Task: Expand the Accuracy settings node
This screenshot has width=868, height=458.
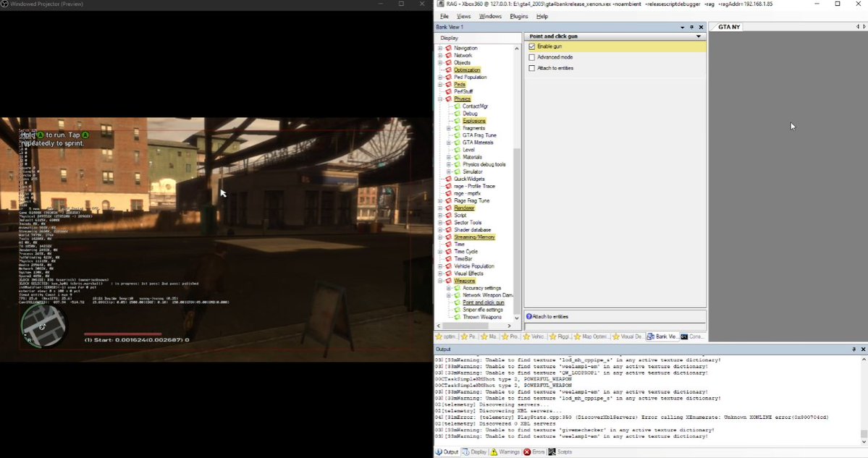Action: (x=449, y=288)
